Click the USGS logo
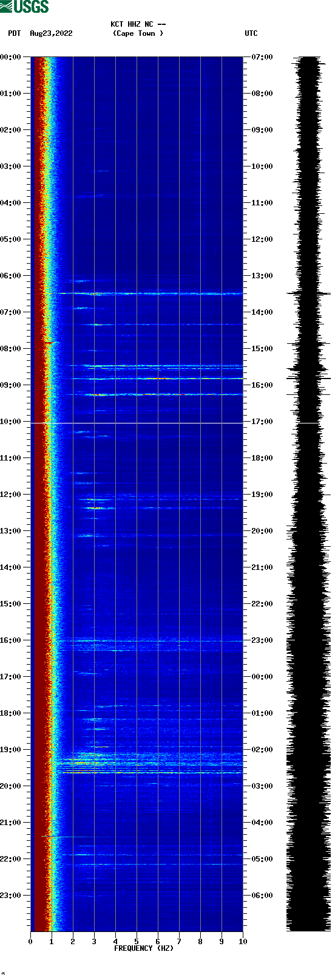 [x=24, y=7]
